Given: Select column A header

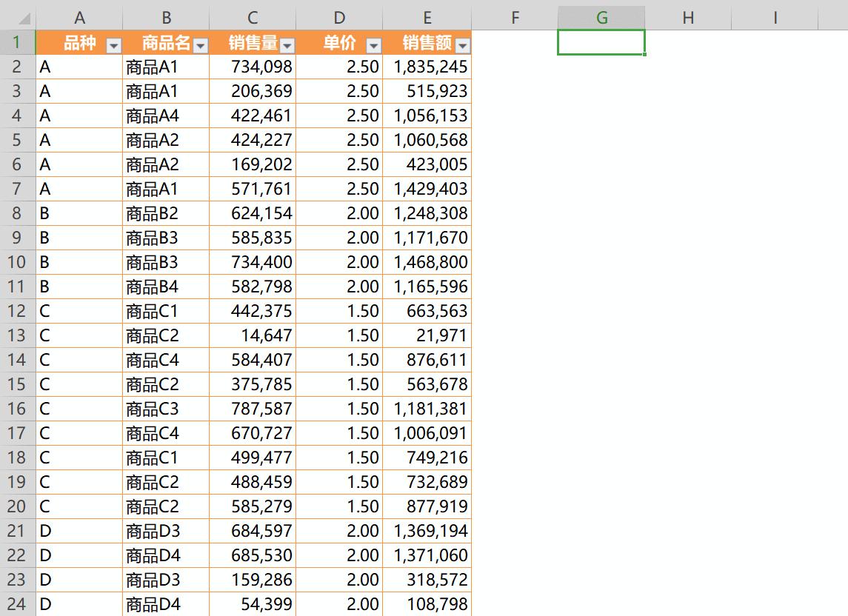Looking at the screenshot, I should point(79,18).
